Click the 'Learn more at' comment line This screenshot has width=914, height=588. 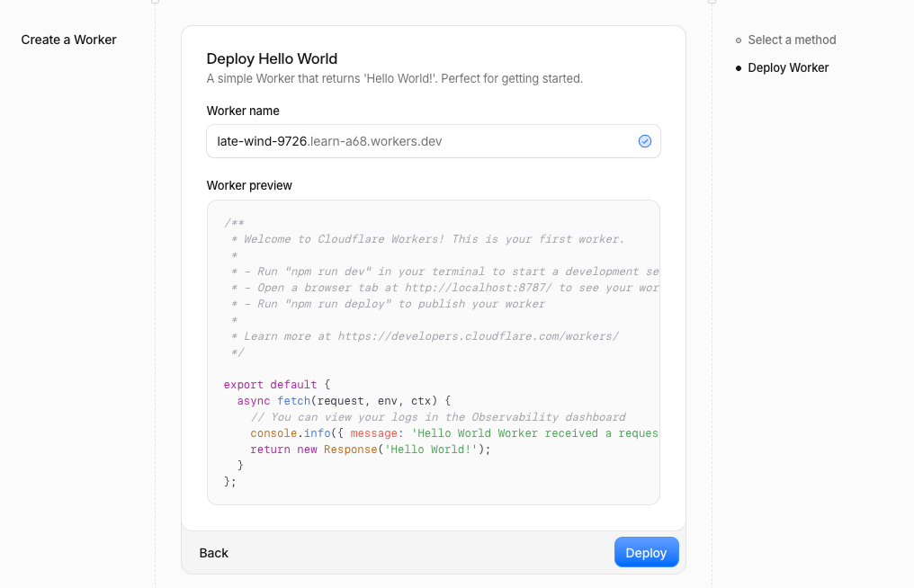(425, 336)
